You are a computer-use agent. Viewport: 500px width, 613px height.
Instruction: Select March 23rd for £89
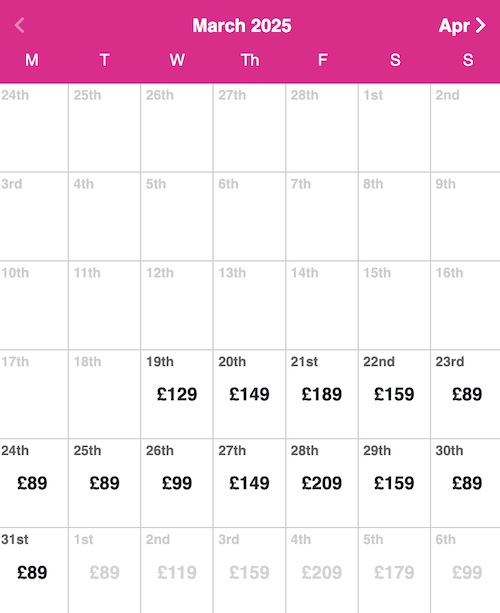click(x=466, y=394)
